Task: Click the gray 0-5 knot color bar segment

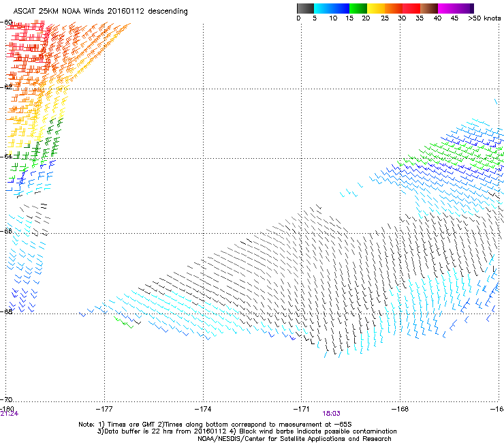Action: [x=305, y=8]
